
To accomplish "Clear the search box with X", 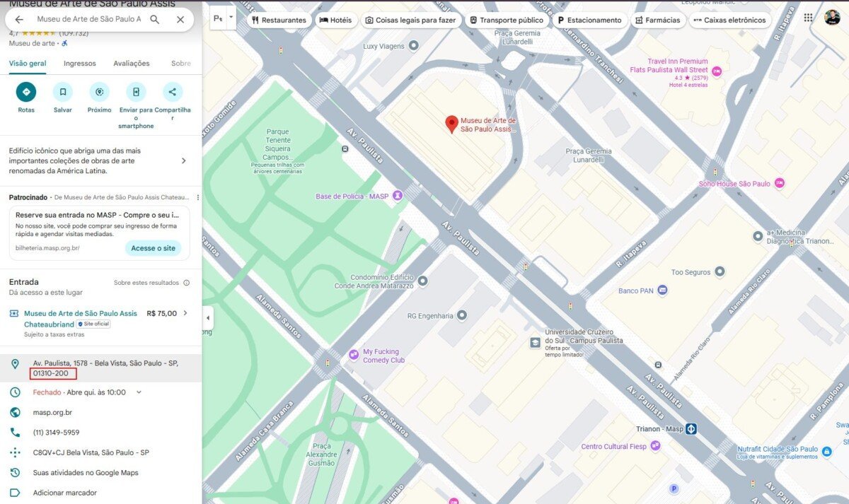I will point(180,20).
